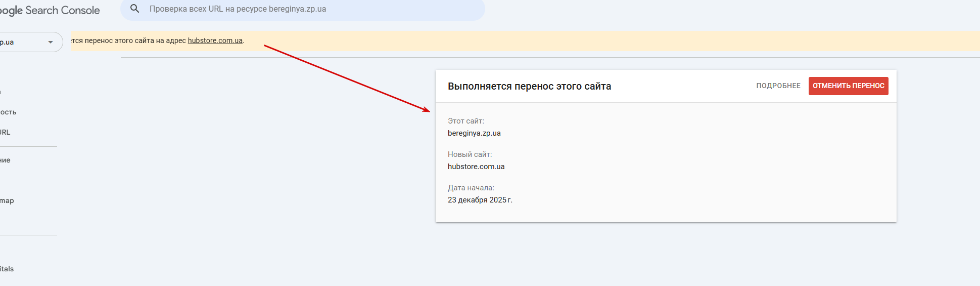Focus the URL inspection search field

coord(303,9)
